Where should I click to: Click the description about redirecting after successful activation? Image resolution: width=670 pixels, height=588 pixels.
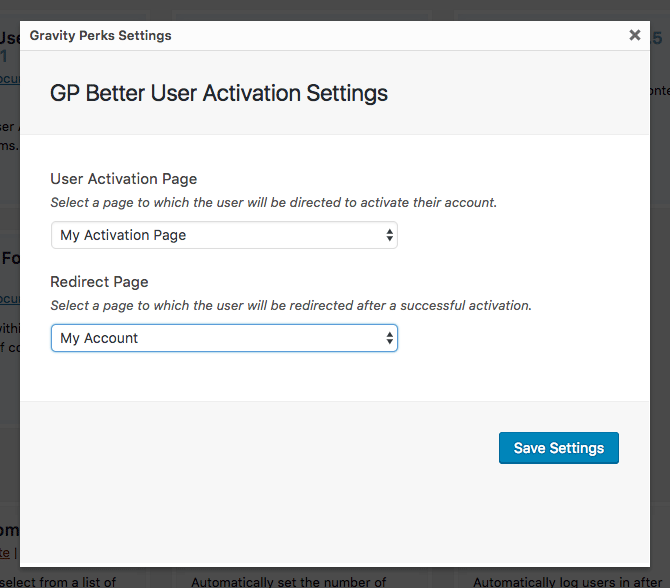[x=291, y=306]
